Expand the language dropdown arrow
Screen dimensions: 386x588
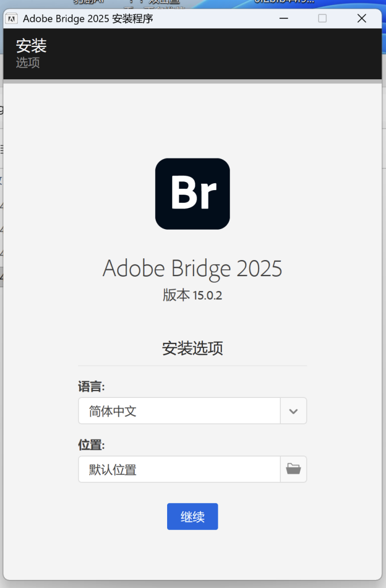(x=294, y=411)
